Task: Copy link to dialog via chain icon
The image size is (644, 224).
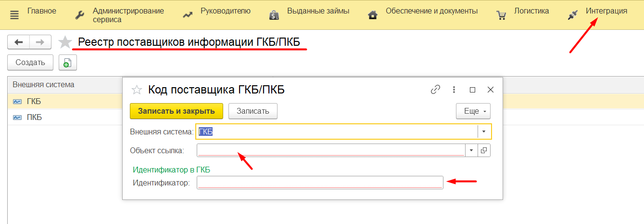Action: click(x=436, y=90)
